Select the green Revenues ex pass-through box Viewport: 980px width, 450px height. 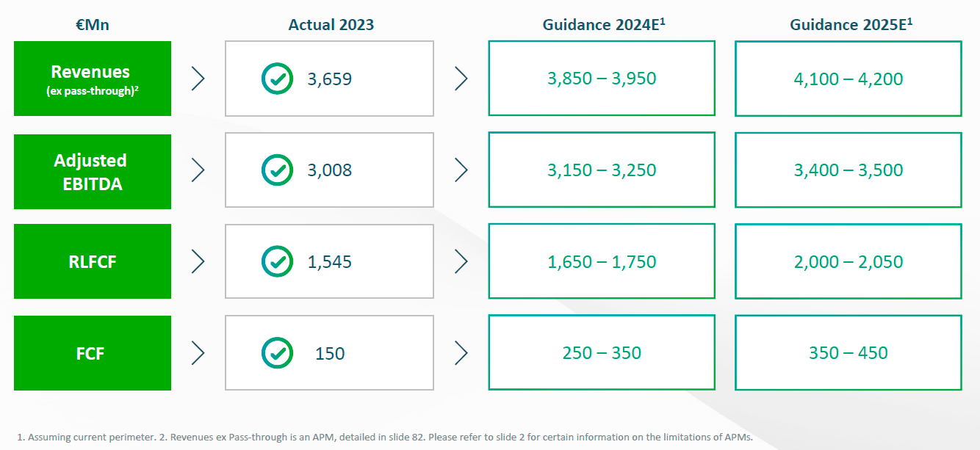tap(93, 79)
